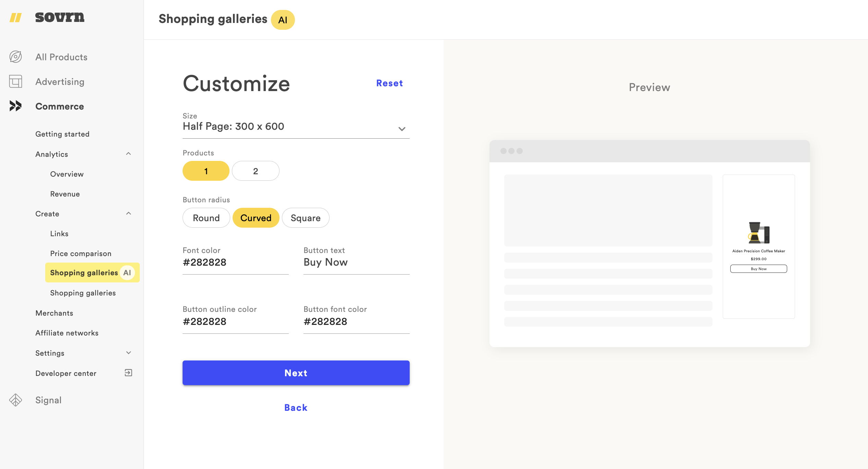Click the coffee maker product image

(x=758, y=233)
